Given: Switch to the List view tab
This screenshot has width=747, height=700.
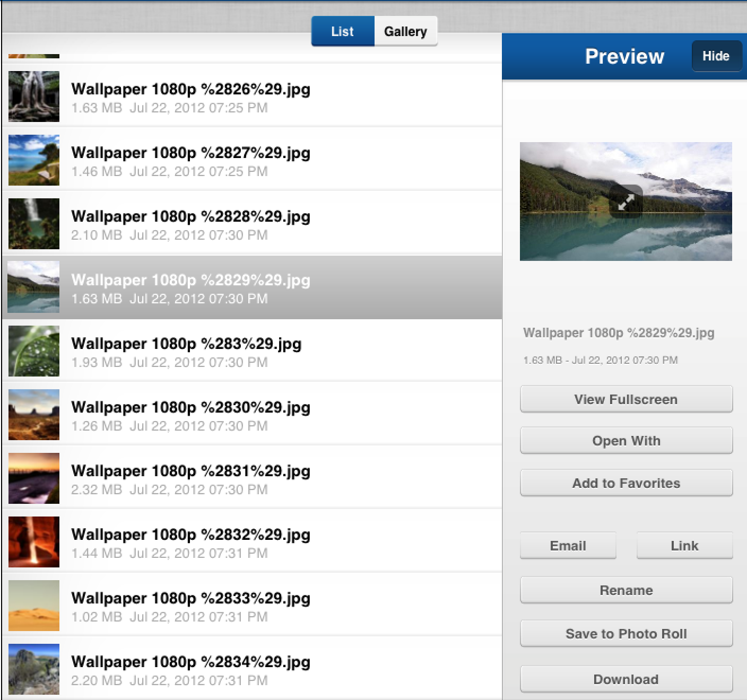Looking at the screenshot, I should pyautogui.click(x=343, y=31).
